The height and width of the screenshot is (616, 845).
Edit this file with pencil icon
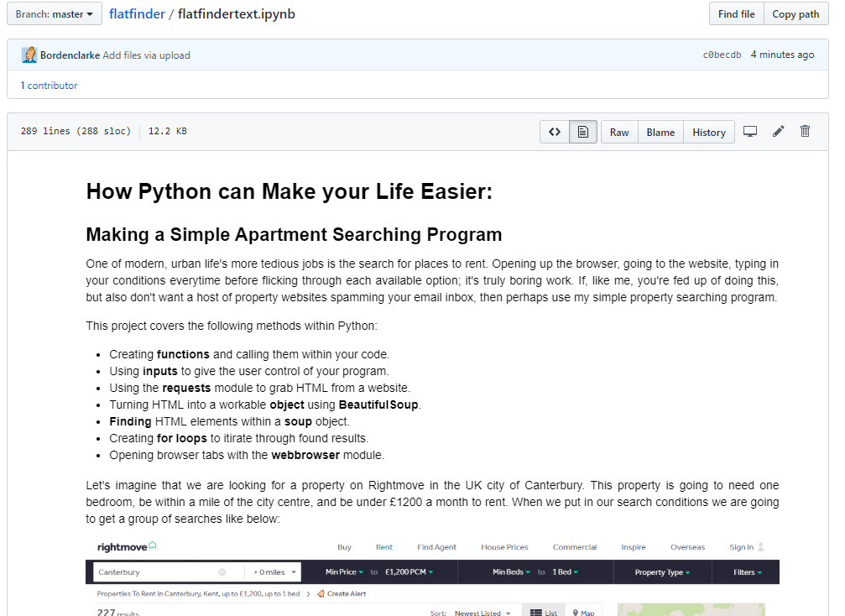(x=778, y=132)
